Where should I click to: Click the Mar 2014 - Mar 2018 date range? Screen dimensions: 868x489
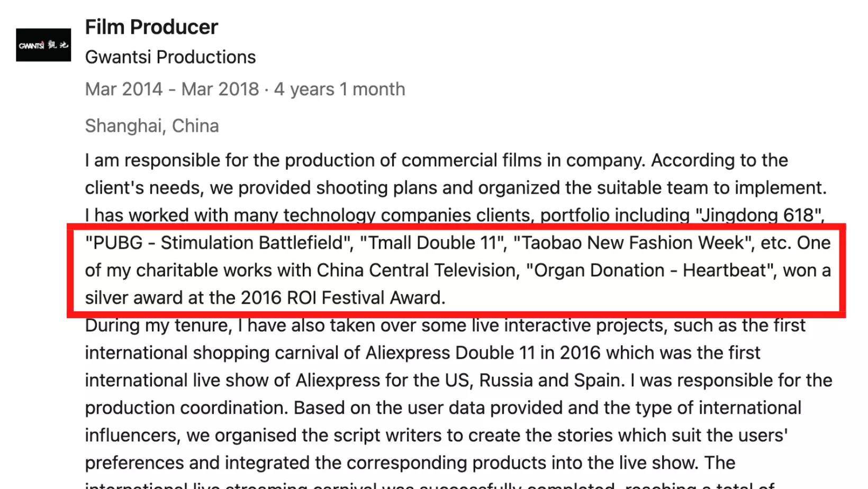pos(172,89)
